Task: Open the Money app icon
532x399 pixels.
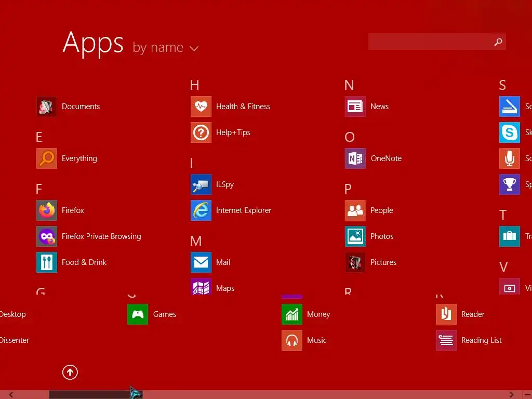Action: pos(292,314)
